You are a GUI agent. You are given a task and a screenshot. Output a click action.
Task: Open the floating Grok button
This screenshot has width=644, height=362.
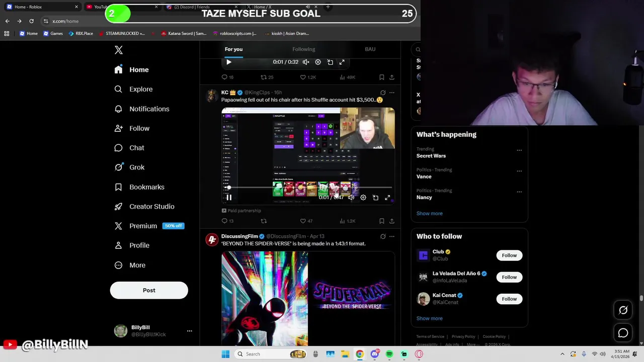click(x=623, y=310)
